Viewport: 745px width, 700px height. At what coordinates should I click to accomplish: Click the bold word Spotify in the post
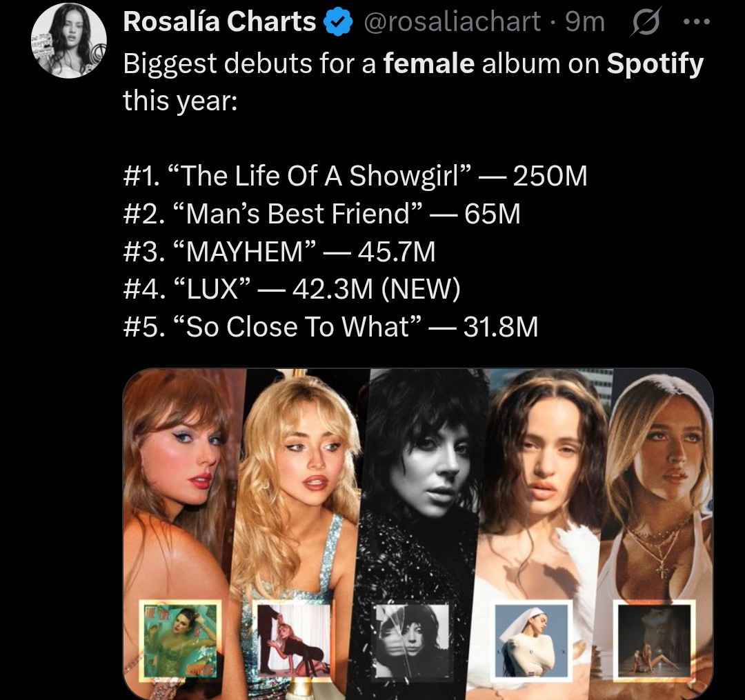point(655,64)
